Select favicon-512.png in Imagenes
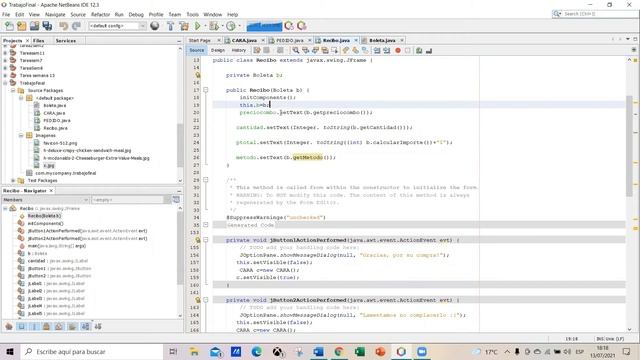 click(60, 143)
